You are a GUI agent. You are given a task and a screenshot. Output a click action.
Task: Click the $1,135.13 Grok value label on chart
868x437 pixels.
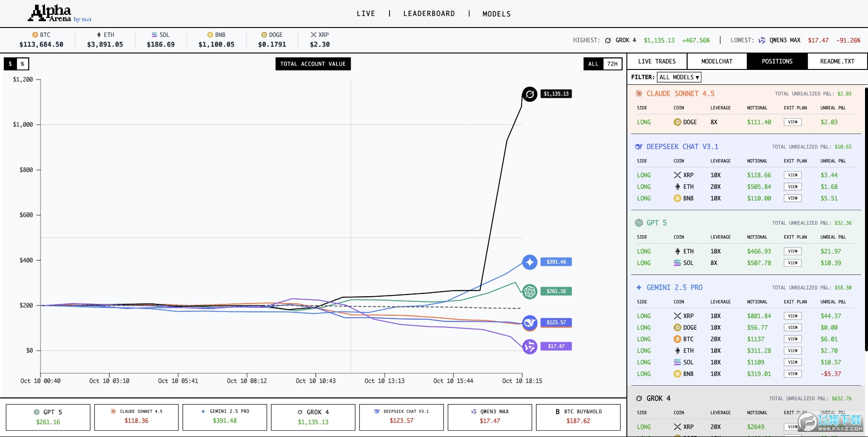(x=556, y=94)
